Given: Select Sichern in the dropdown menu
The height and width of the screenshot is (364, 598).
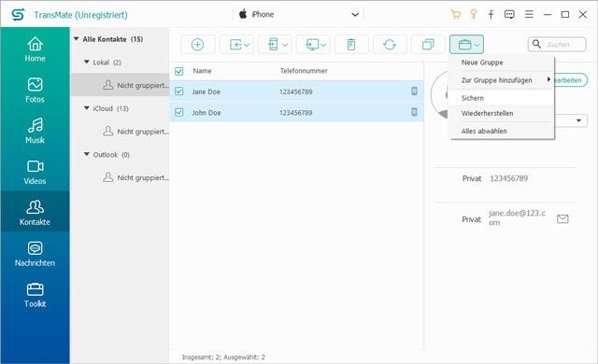Looking at the screenshot, I should (x=502, y=98).
